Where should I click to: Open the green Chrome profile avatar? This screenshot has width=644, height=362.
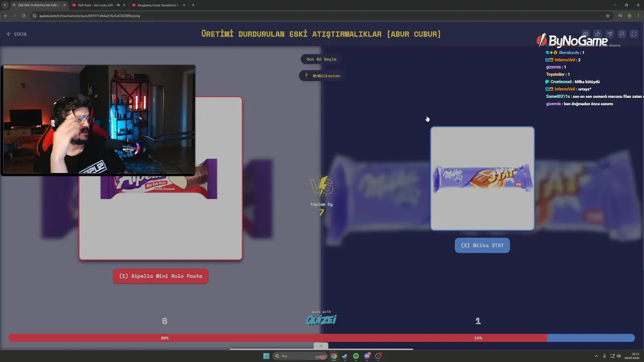[x=629, y=16]
